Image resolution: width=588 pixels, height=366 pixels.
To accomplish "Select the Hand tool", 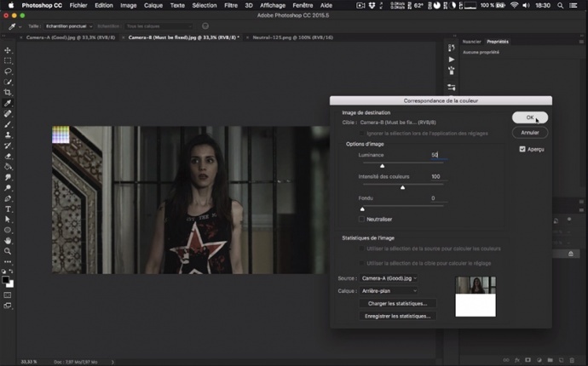I will pos(8,240).
